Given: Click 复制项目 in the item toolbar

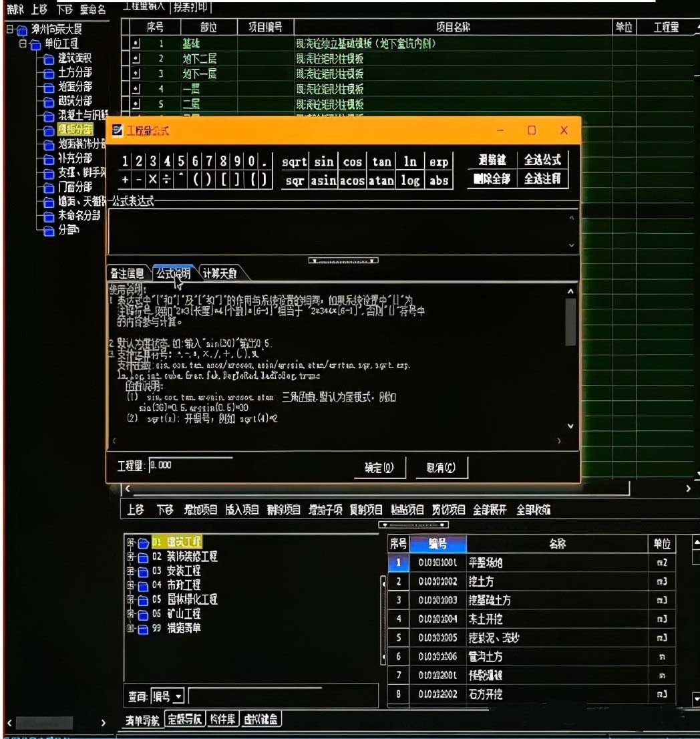Looking at the screenshot, I should [x=366, y=510].
